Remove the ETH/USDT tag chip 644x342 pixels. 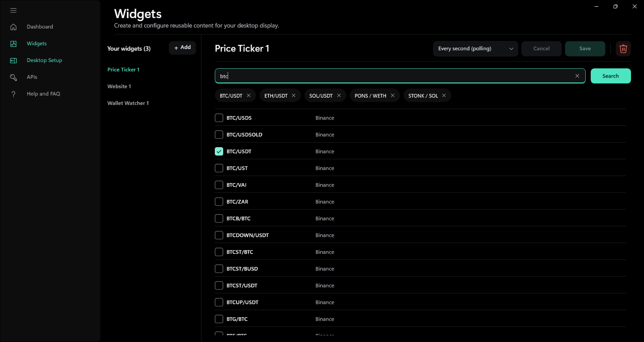294,96
